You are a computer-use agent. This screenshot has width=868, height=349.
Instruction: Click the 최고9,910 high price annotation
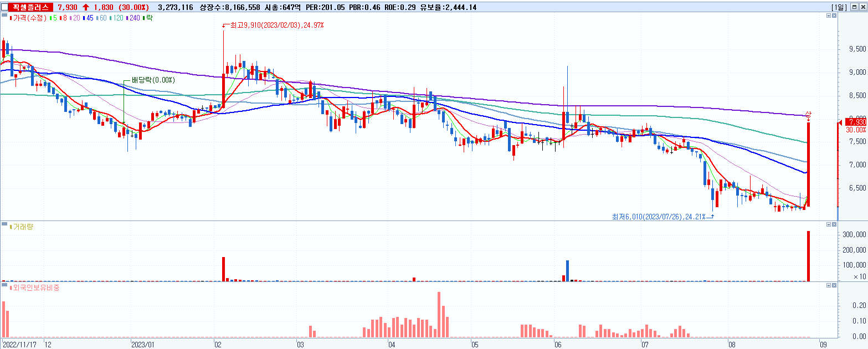point(276,25)
